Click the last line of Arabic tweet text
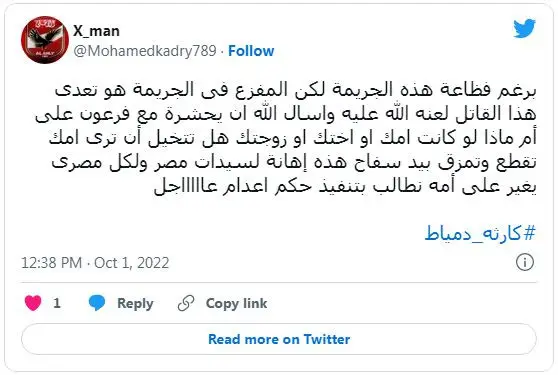Screen dimensions: 558x375 345,186
